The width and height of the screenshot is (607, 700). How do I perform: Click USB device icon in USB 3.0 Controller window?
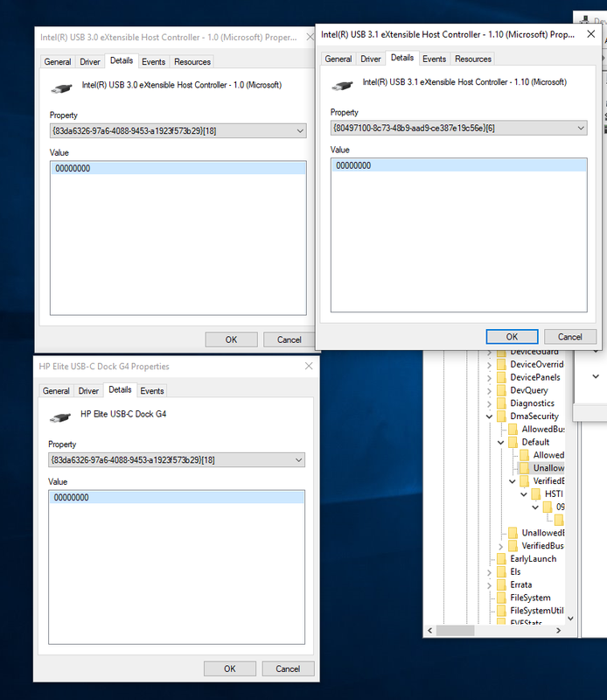click(x=61, y=88)
